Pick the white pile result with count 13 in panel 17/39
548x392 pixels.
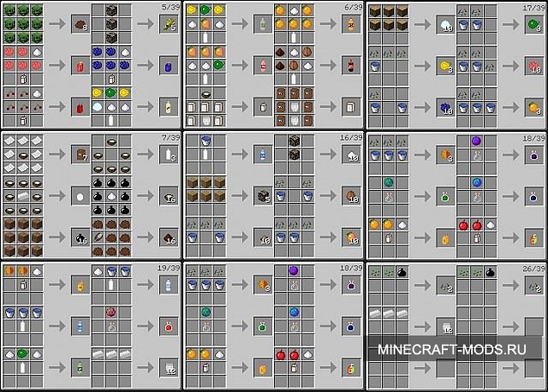[445, 25]
